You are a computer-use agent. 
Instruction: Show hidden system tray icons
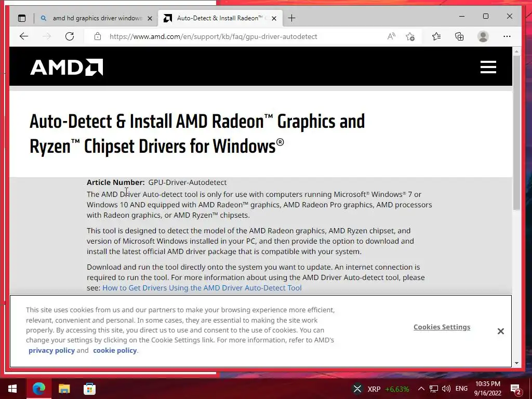click(x=421, y=389)
